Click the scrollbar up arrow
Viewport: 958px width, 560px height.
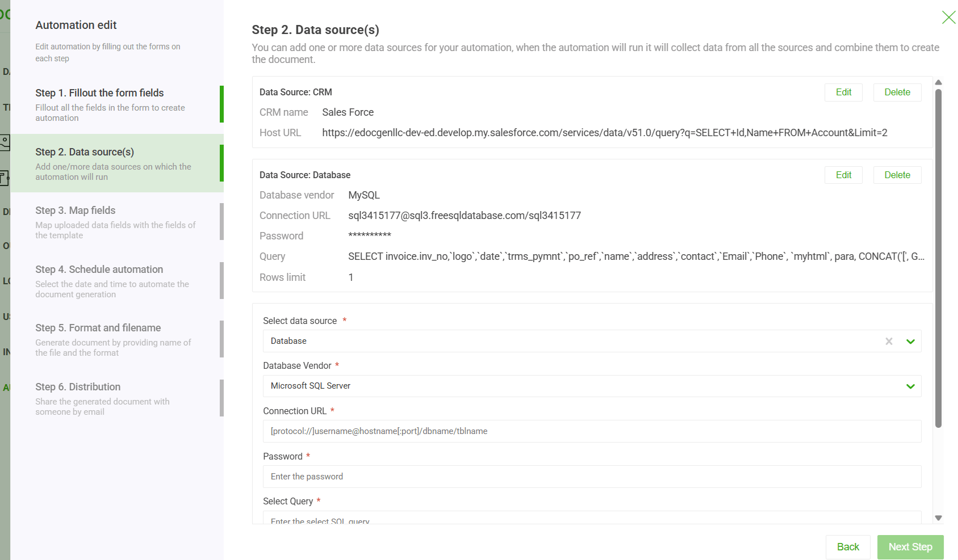938,82
